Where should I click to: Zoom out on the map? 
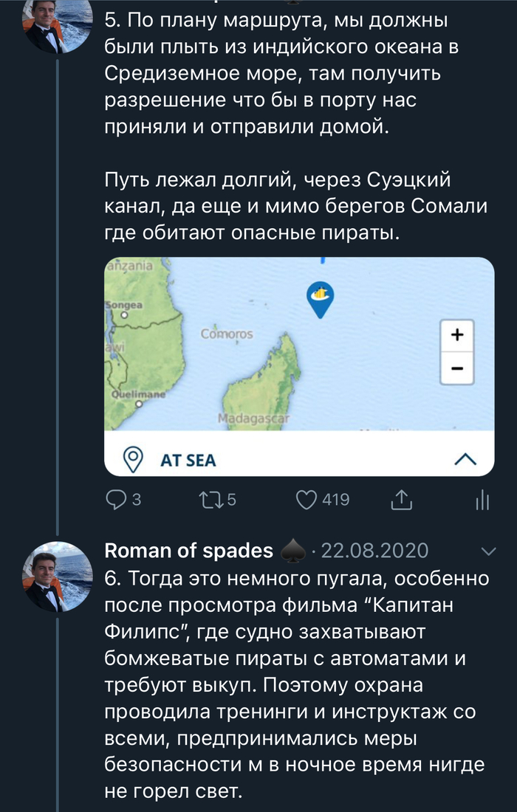point(456,368)
